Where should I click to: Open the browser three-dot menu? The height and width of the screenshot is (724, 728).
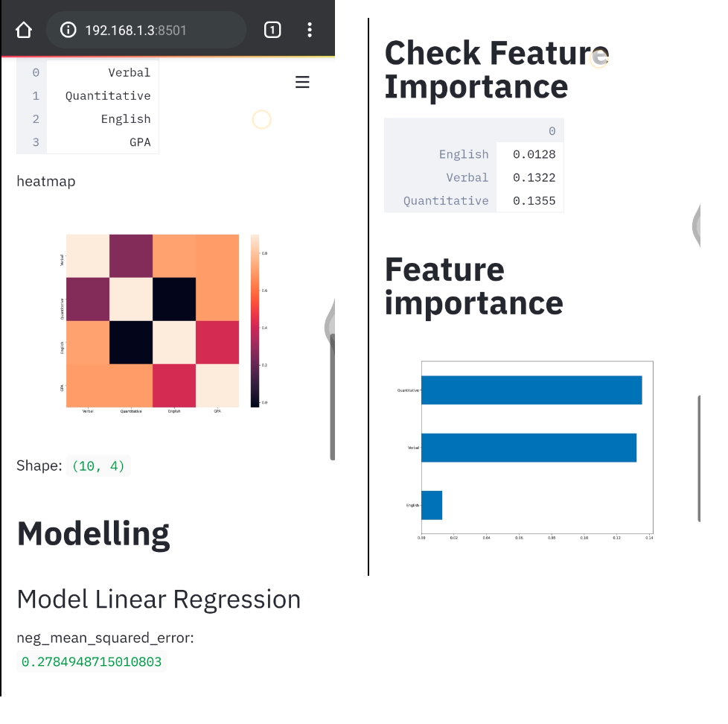tap(310, 31)
